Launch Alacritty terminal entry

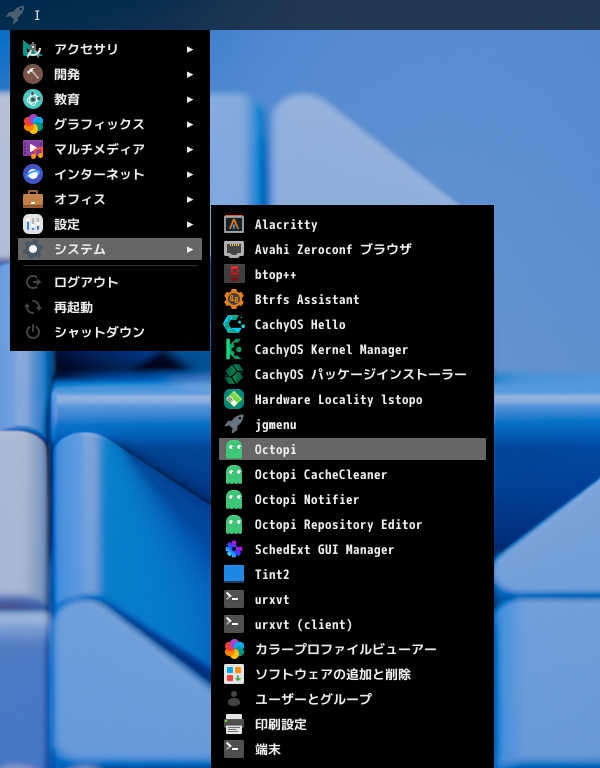pyautogui.click(x=352, y=224)
